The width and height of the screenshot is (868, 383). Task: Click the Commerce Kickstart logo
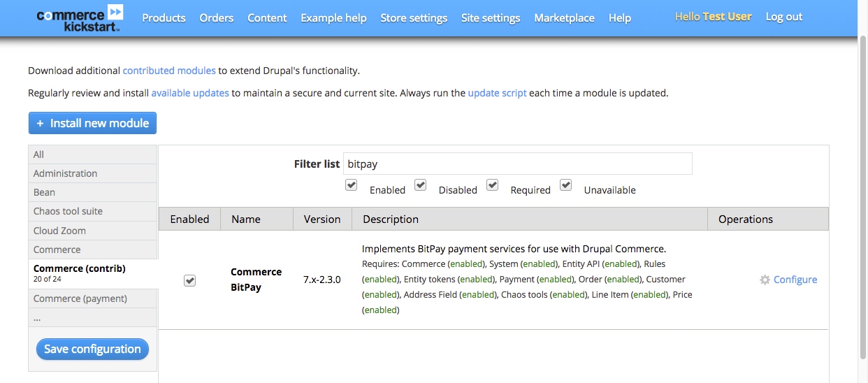(80, 18)
